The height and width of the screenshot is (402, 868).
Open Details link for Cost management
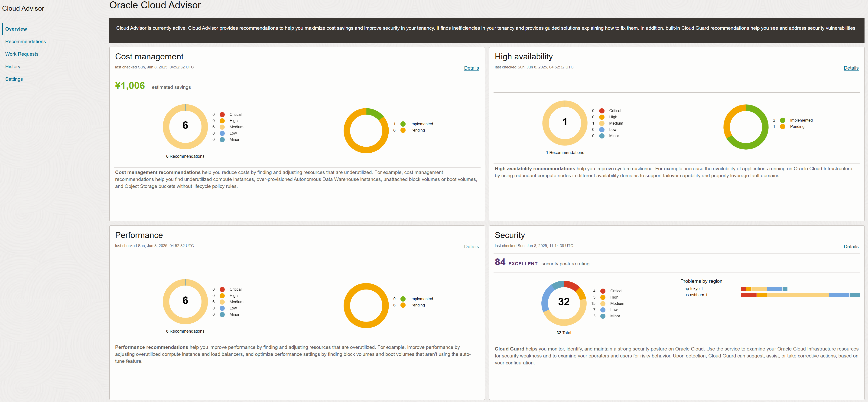471,68
